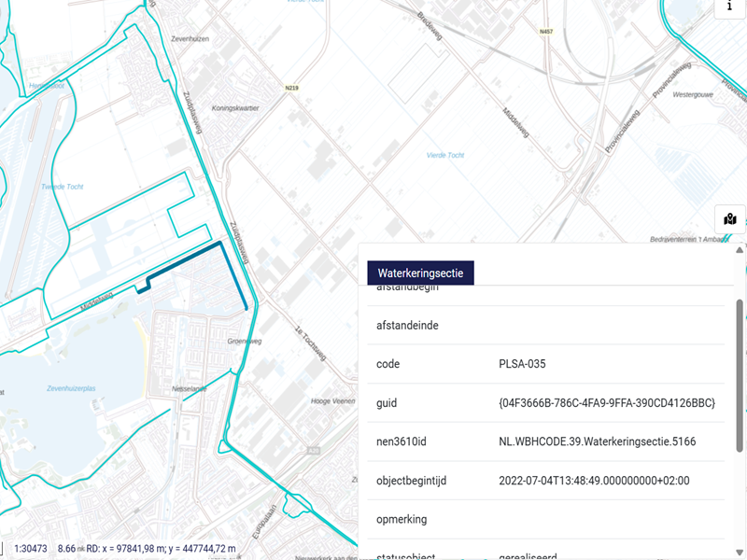
Task: Select the Waterkeringsectie tab
Action: pos(420,273)
